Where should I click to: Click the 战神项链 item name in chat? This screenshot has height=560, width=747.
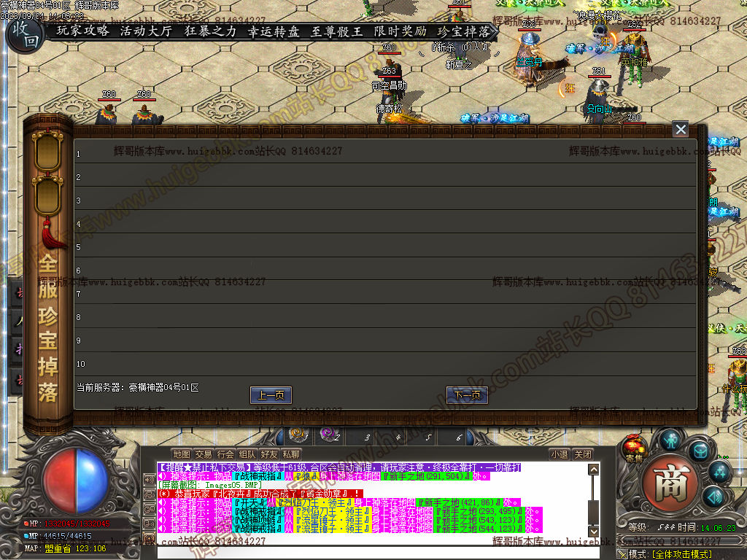[258, 519]
